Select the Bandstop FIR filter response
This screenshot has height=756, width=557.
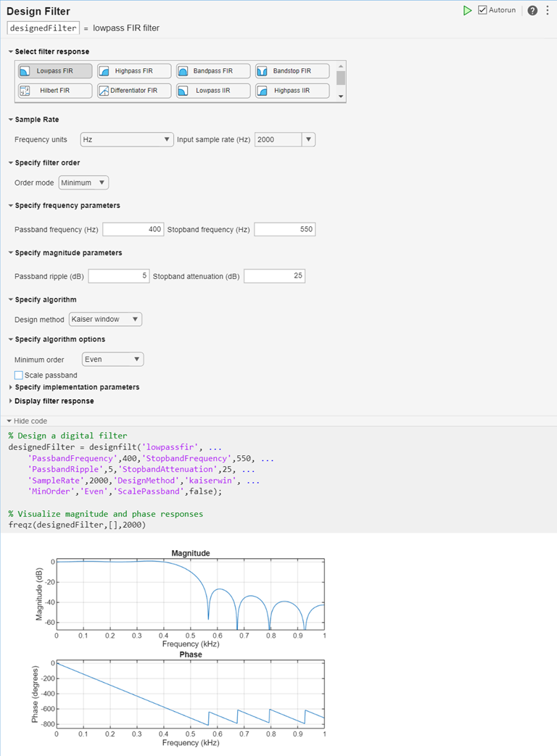click(x=292, y=71)
